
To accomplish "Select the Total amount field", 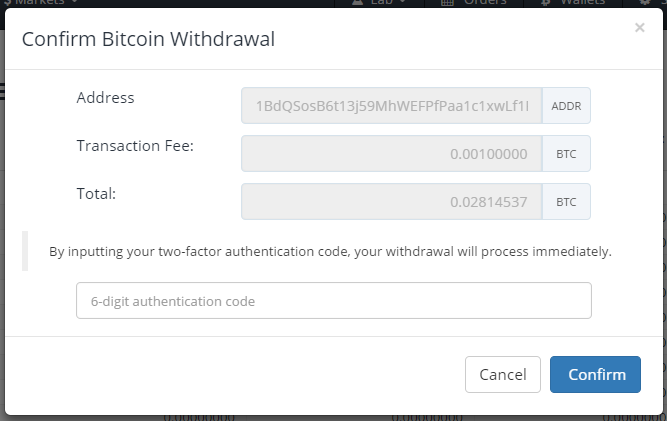I will pyautogui.click(x=391, y=202).
